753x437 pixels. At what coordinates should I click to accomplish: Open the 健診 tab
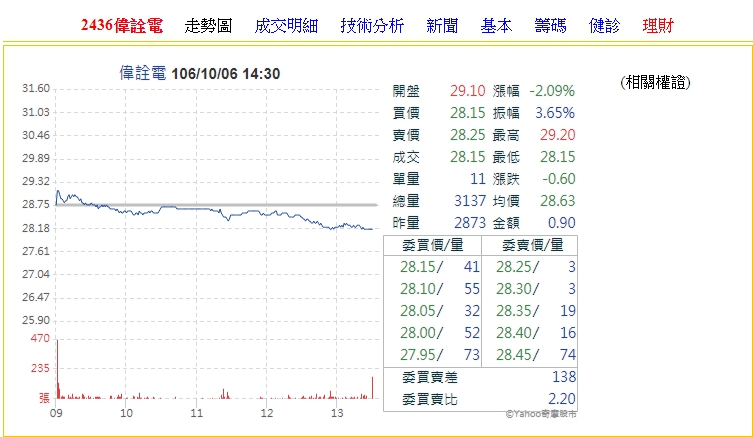604,25
